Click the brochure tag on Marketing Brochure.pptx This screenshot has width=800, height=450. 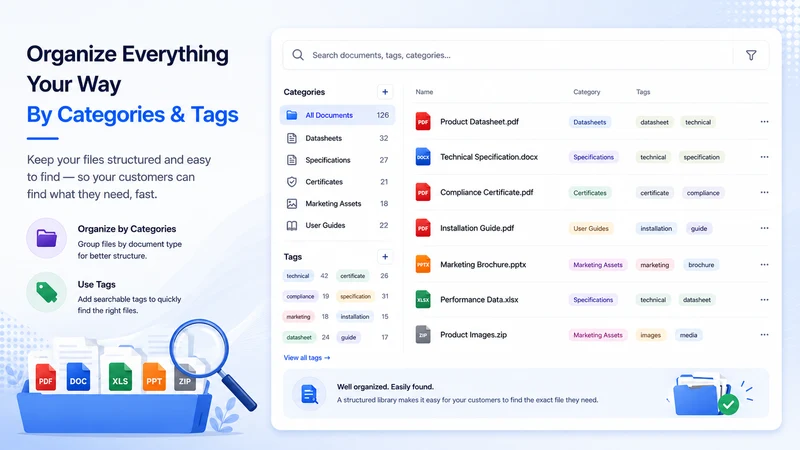[x=701, y=265]
